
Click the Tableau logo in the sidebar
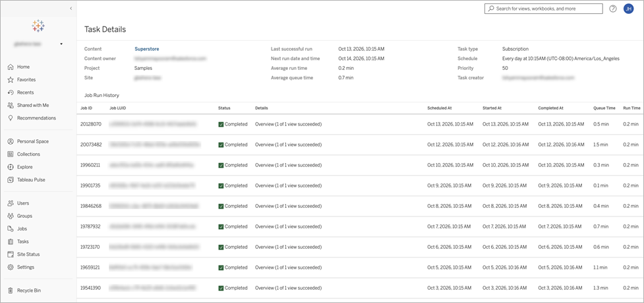click(38, 26)
